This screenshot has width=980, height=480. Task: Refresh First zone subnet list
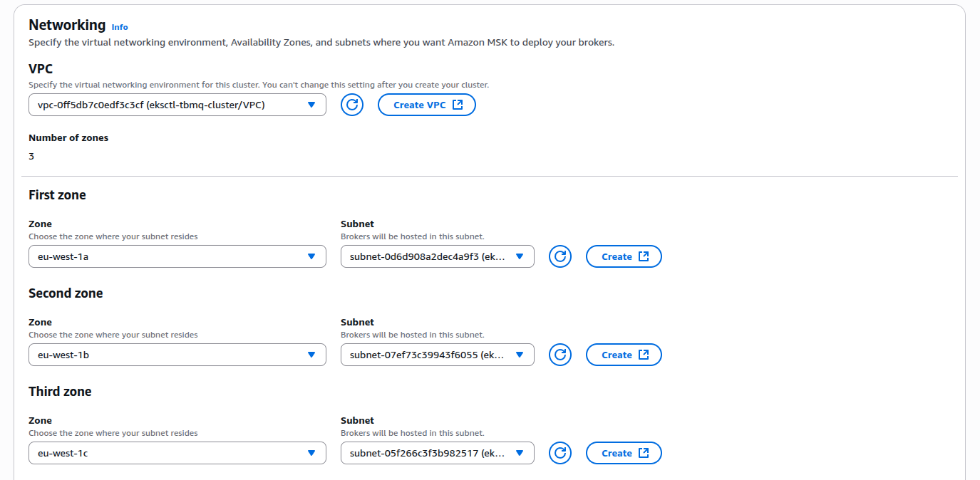click(x=560, y=256)
